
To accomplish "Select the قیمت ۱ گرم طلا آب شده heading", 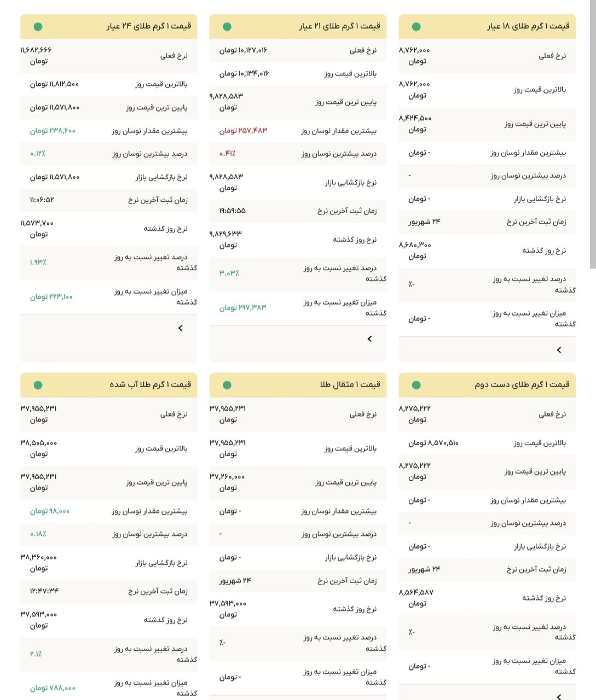I will pos(151,385).
